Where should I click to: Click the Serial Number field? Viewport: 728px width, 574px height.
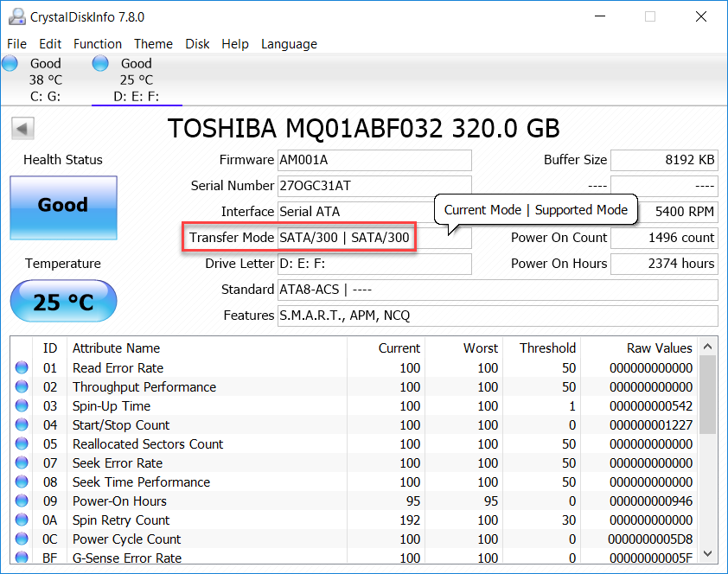pos(374,186)
